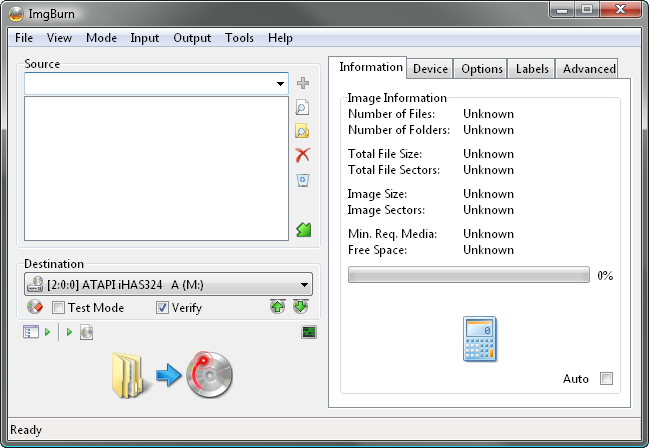Click the 0% progress bar
Image resolution: width=649 pixels, height=448 pixels.
click(469, 275)
